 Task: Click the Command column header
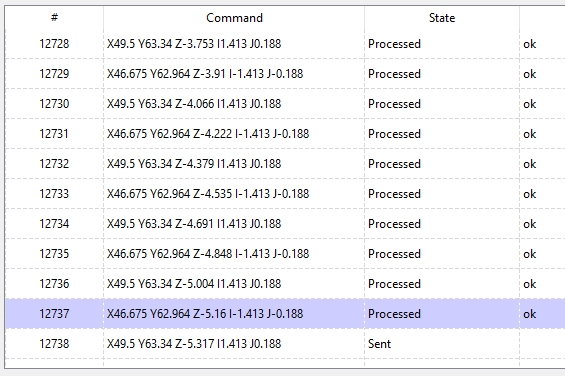pos(234,18)
